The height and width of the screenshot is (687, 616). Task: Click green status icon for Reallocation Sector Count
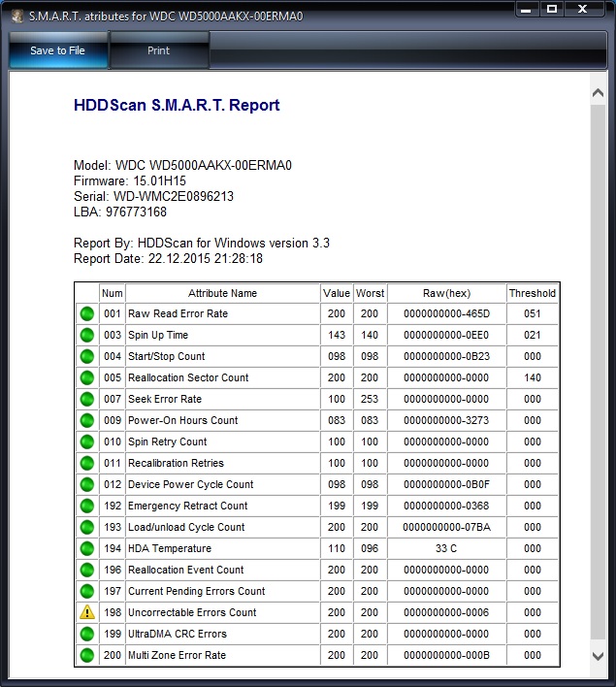click(x=87, y=377)
